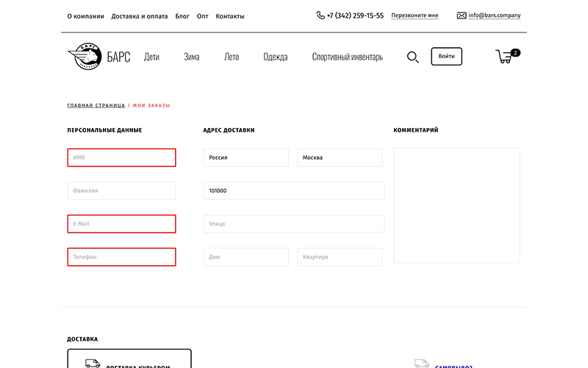The width and height of the screenshot is (588, 368).
Task: Click the БАРС logo emblem
Action: (x=85, y=57)
